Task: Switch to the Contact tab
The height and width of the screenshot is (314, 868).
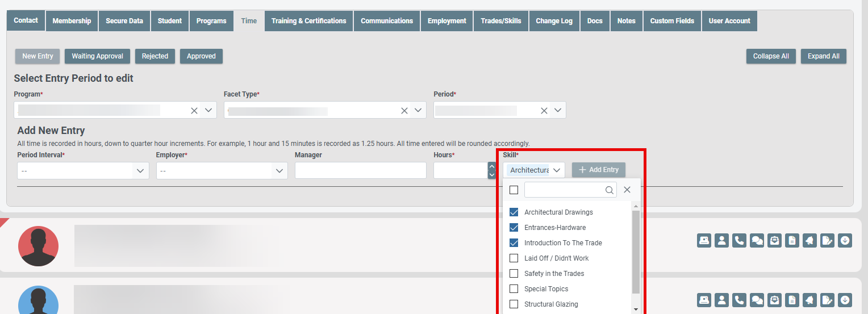Action: click(26, 20)
